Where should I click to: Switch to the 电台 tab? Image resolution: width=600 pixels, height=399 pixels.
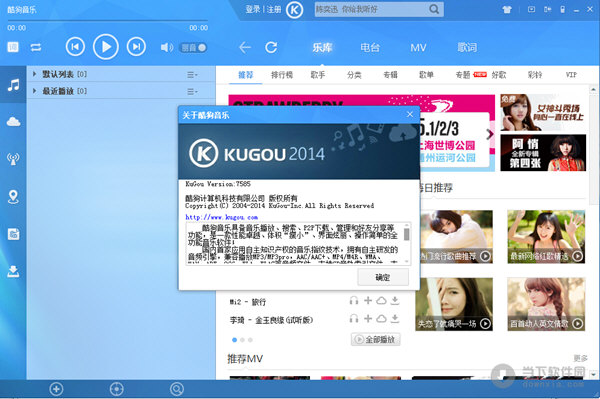[x=370, y=47]
